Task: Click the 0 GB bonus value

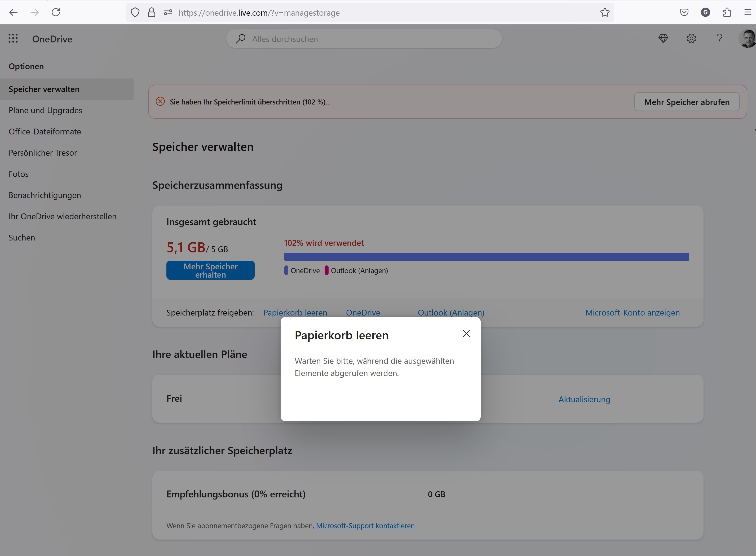Action: coord(436,494)
